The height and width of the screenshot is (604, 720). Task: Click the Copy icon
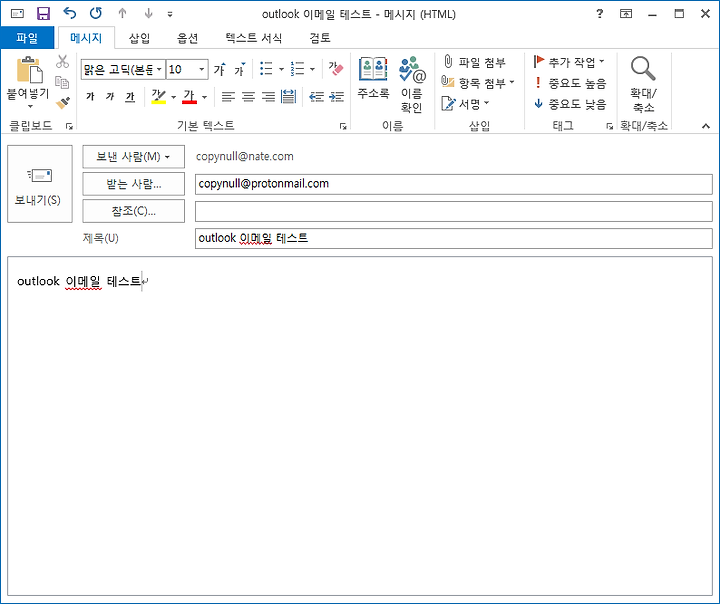[x=62, y=82]
